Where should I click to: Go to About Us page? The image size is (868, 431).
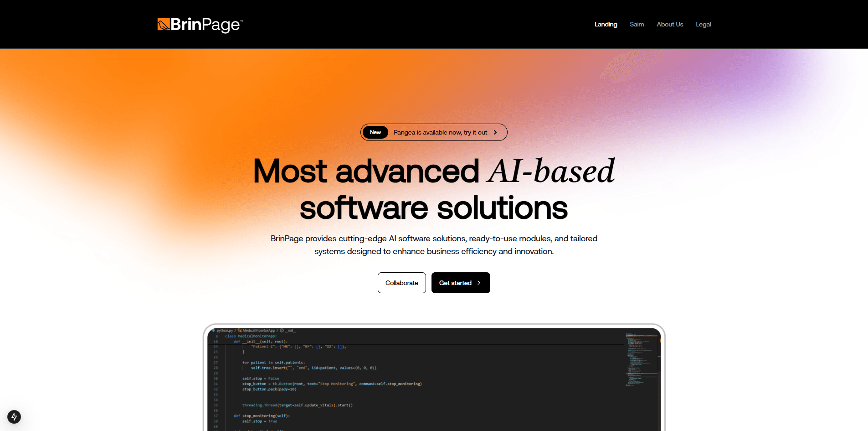tap(670, 24)
